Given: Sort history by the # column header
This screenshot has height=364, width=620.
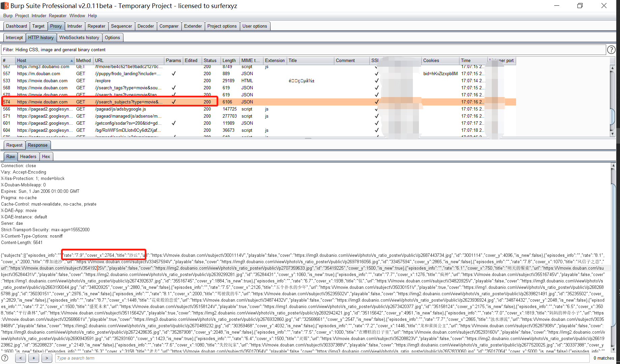Looking at the screenshot, I should [x=8, y=61].
